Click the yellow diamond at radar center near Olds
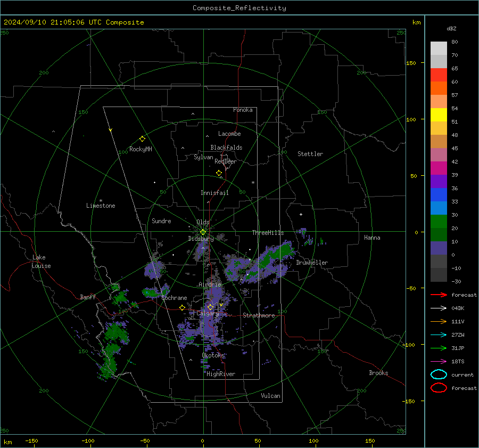Viewport: 479px width, 448px height. click(x=203, y=232)
